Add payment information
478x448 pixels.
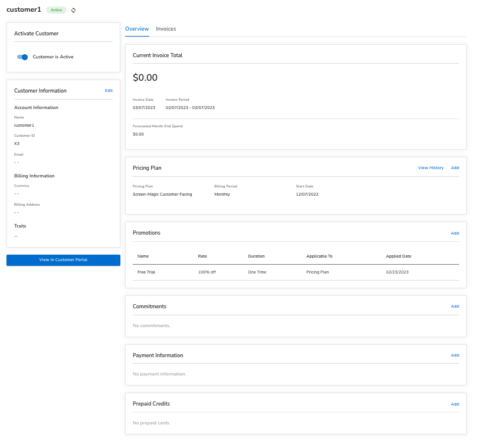click(455, 355)
